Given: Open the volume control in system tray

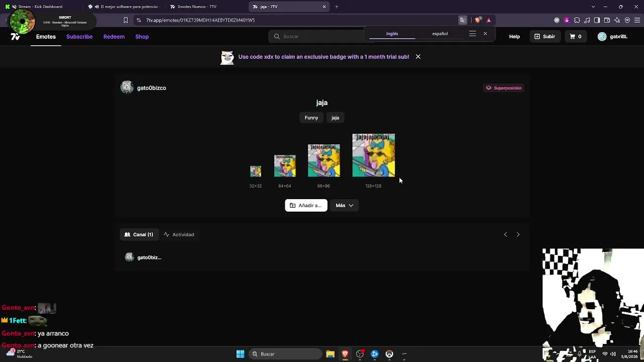Looking at the screenshot, I should pos(613,354).
